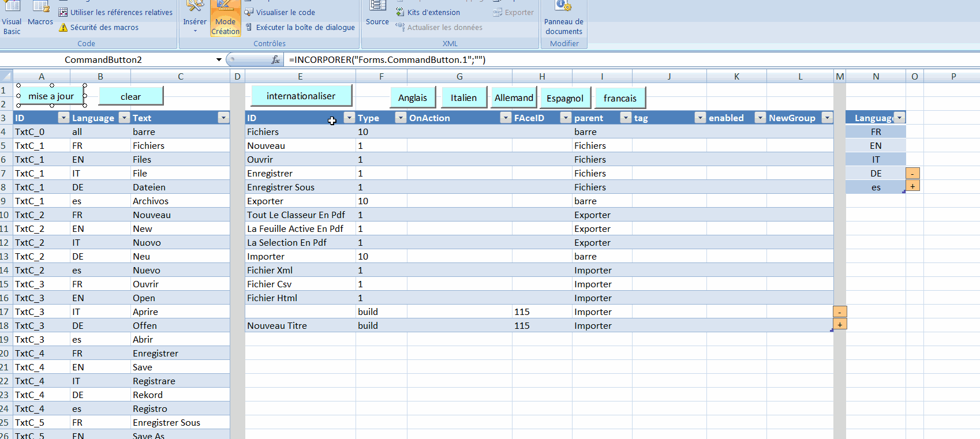This screenshot has height=439, width=980.
Task: Click the select-all corner of the sheet
Action: pos(6,76)
